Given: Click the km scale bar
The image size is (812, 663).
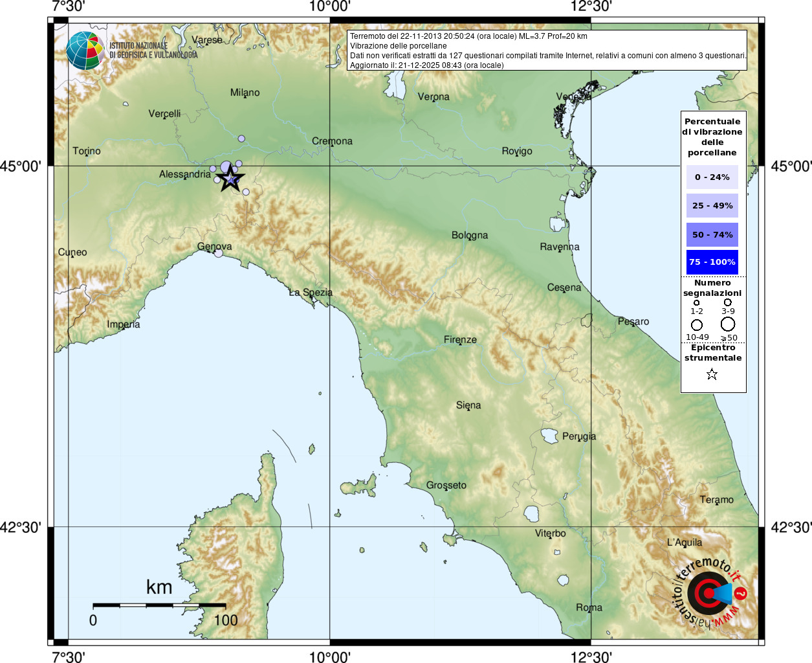Looking at the screenshot, I should (159, 605).
